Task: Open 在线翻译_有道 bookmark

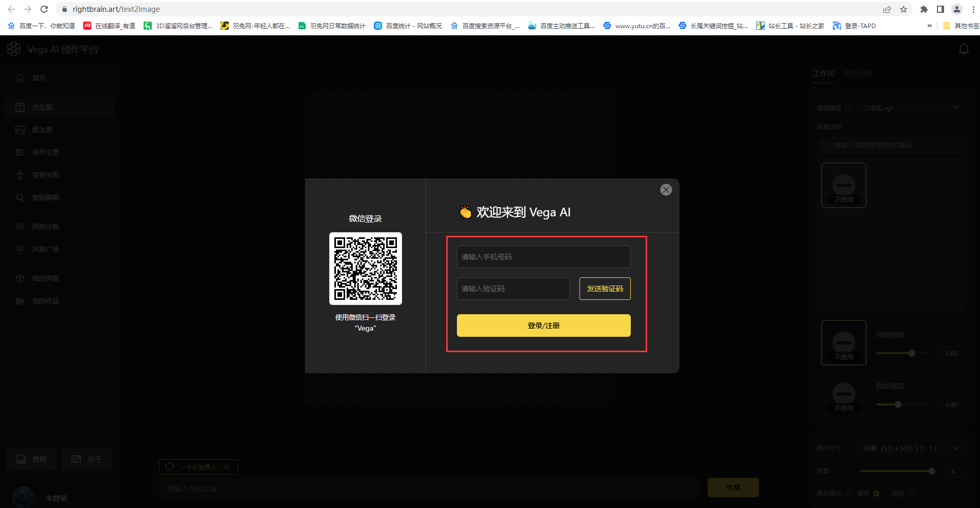Action: click(x=109, y=26)
